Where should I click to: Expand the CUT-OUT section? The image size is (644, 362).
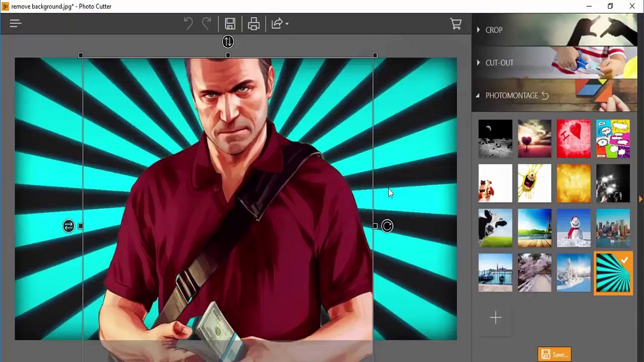point(554,63)
